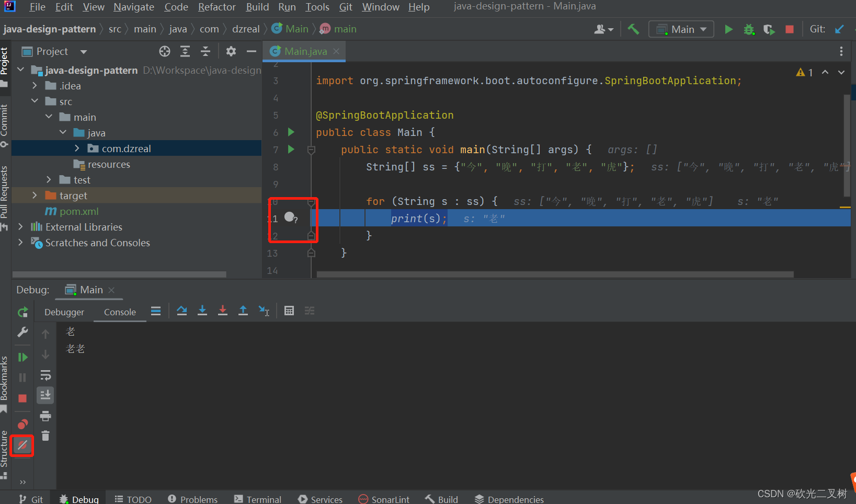Click the Run to Cursor icon

click(x=264, y=311)
